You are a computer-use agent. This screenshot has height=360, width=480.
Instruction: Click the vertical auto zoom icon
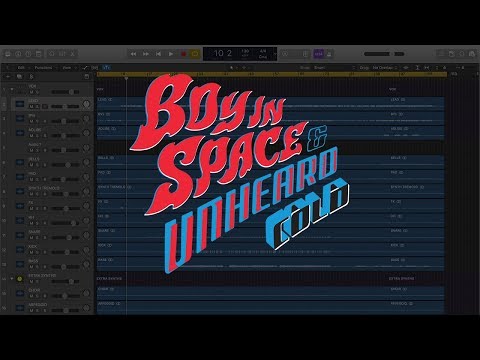[x=417, y=68]
